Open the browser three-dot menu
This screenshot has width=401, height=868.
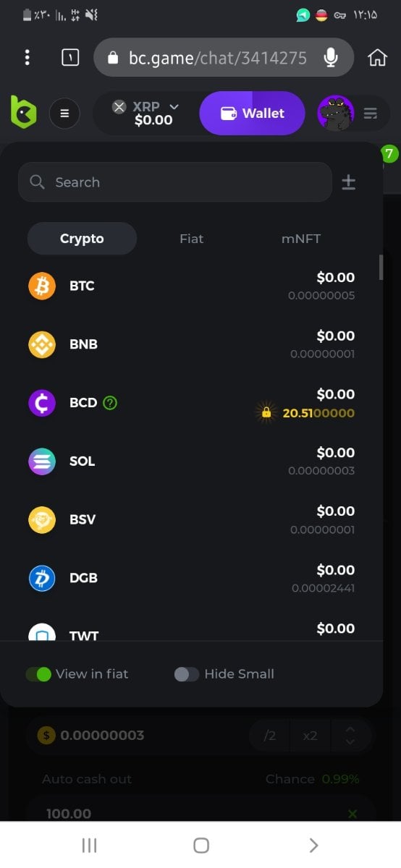tap(27, 57)
